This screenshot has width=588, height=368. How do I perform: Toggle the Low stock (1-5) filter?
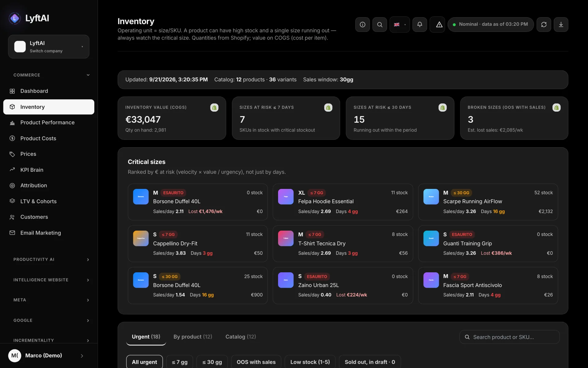click(x=310, y=362)
